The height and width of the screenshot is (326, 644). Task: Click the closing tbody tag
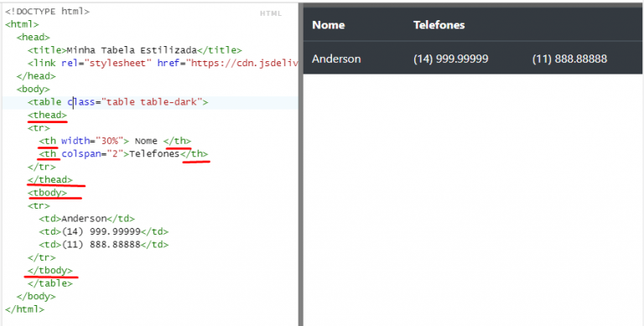click(x=50, y=270)
